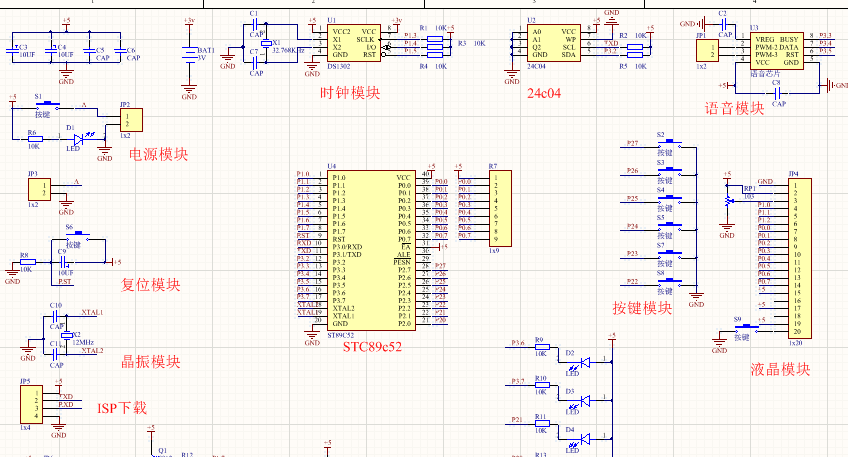Select the JP3 1x2 header
The width and height of the screenshot is (848, 457).
(x=39, y=190)
